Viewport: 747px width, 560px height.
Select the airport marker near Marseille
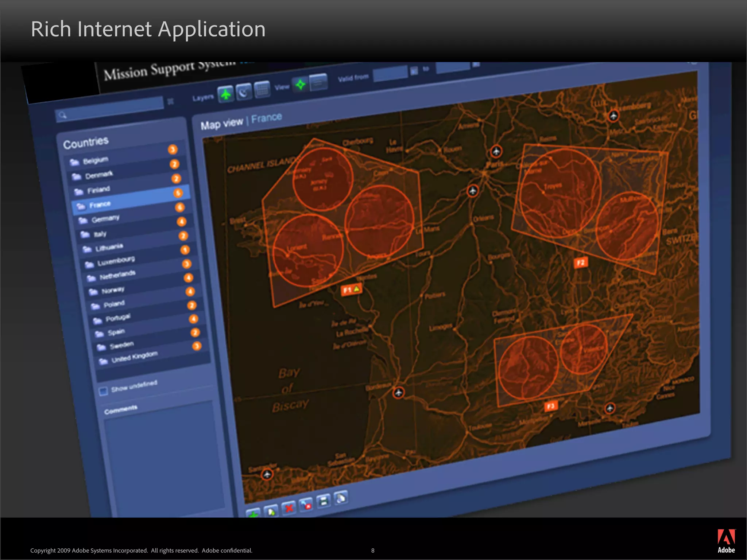610,408
